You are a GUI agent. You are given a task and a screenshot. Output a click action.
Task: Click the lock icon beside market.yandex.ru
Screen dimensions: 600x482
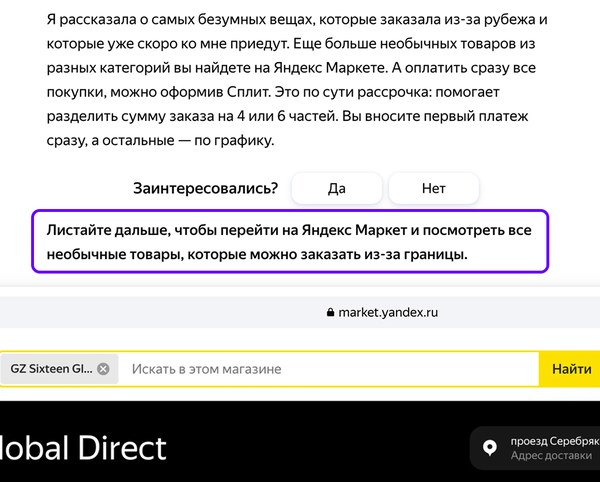pos(330,313)
